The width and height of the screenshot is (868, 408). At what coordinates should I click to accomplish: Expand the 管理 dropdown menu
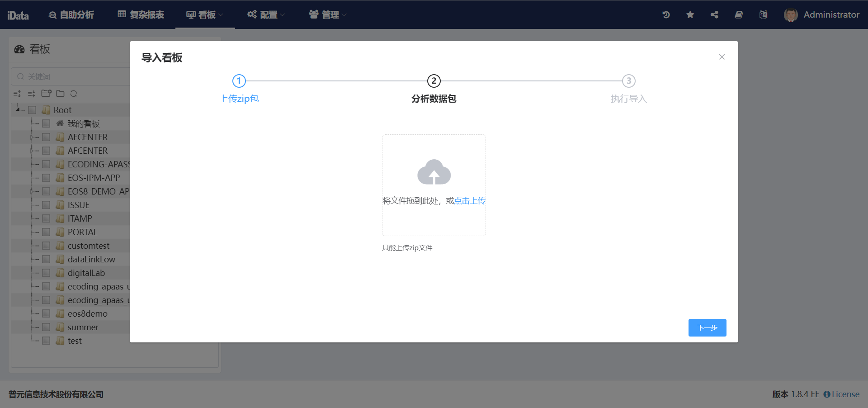point(328,14)
